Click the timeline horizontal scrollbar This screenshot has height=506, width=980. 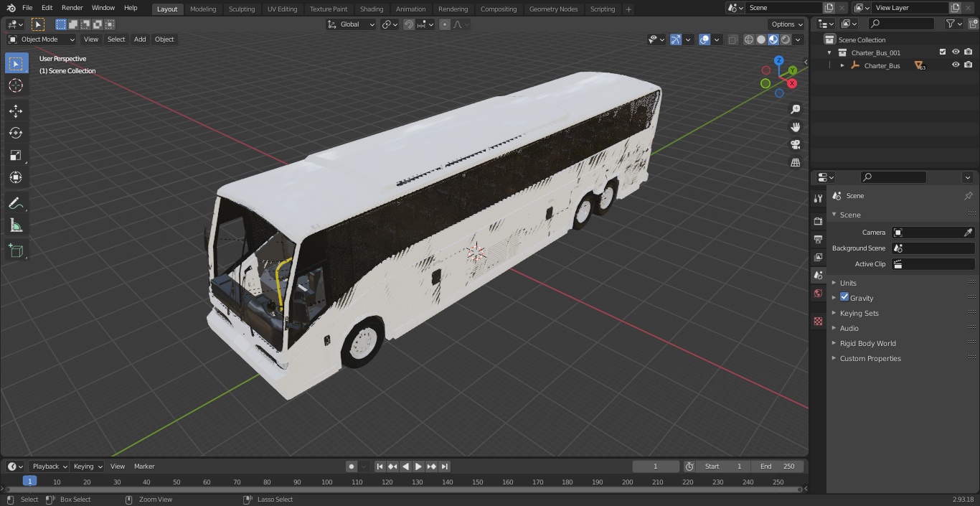coord(404,489)
